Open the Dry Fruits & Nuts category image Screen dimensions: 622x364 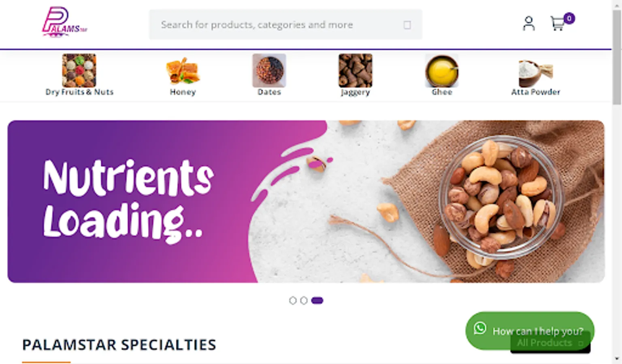79,70
